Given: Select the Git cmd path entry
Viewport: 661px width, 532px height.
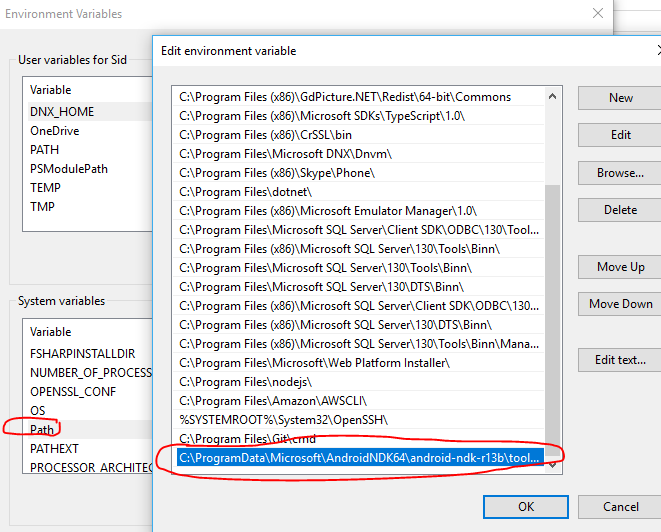Looking at the screenshot, I should (x=358, y=439).
